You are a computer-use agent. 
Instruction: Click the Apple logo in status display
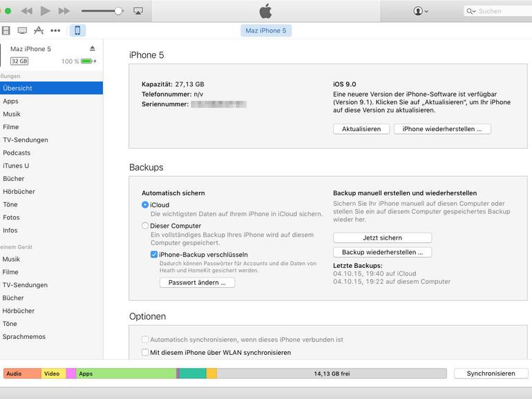coord(266,11)
